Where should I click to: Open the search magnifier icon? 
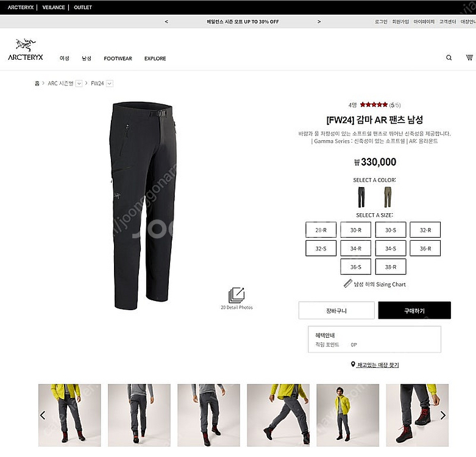tap(449, 58)
